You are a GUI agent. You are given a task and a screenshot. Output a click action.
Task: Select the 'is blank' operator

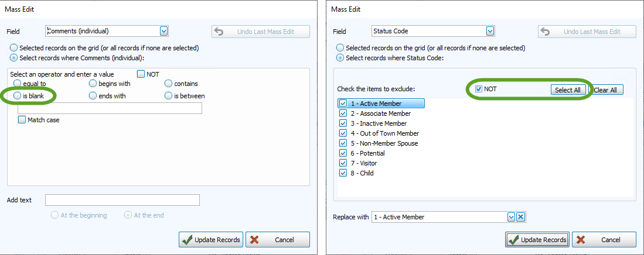pos(18,96)
